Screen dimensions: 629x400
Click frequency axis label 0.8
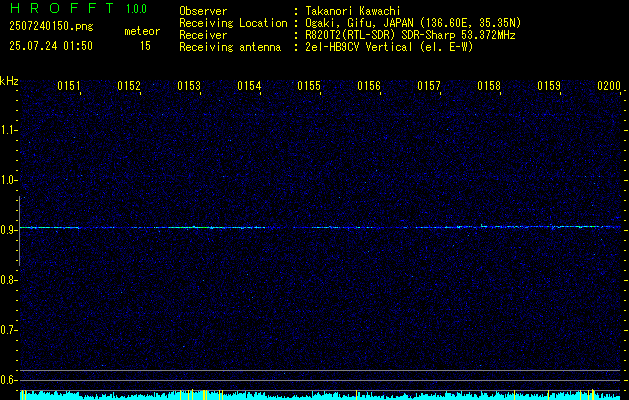coord(8,280)
